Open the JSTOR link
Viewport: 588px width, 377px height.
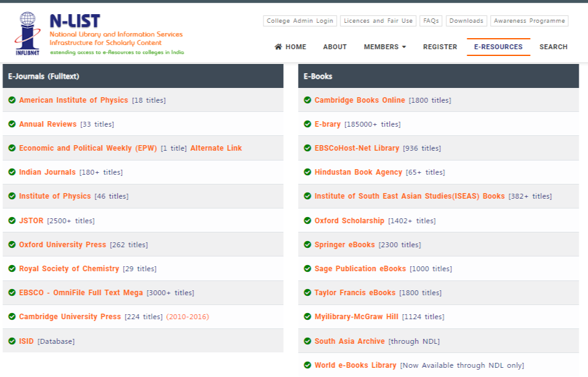coord(31,220)
